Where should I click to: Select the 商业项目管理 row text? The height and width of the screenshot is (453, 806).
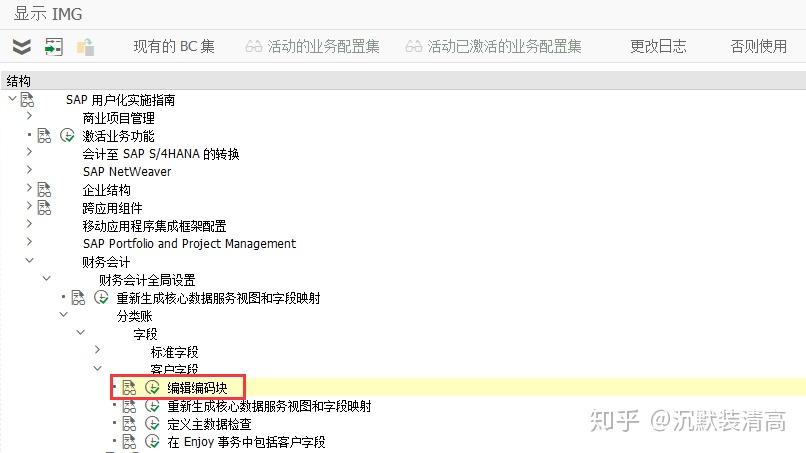(x=118, y=118)
